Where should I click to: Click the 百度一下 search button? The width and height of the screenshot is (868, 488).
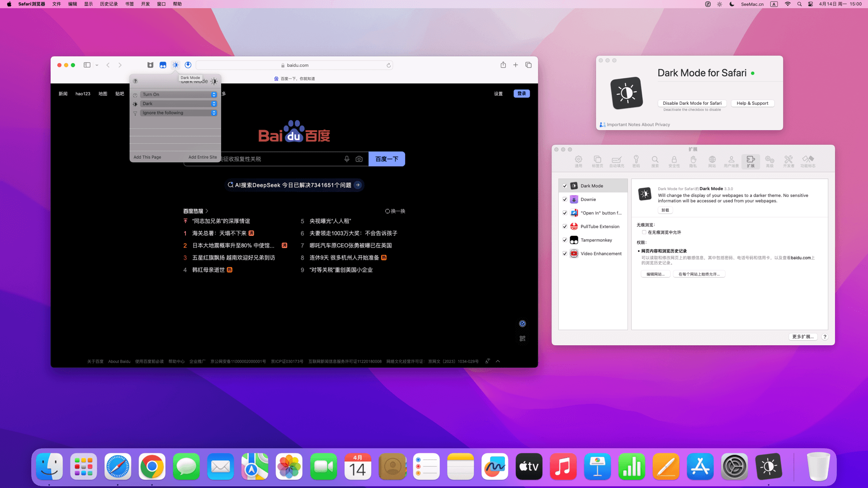(x=387, y=159)
